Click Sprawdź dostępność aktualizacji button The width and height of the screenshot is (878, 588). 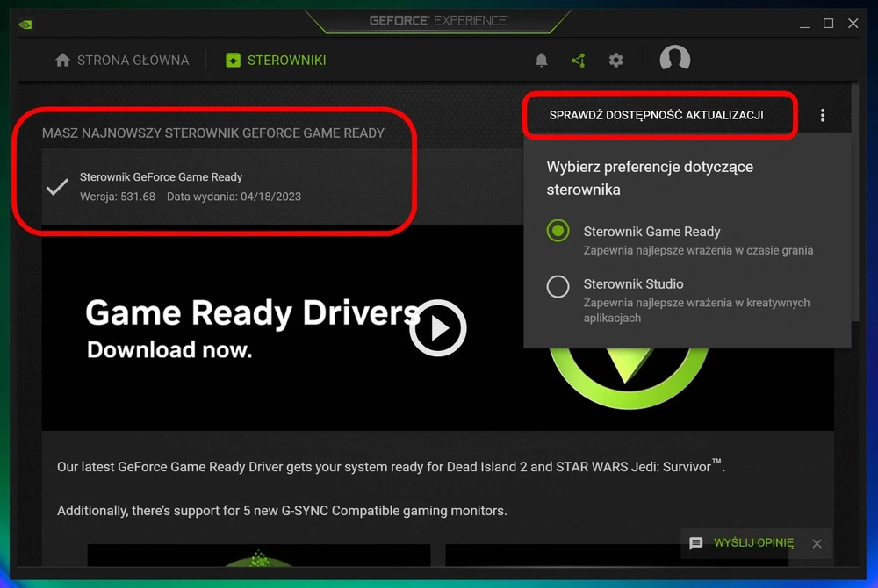(x=656, y=115)
